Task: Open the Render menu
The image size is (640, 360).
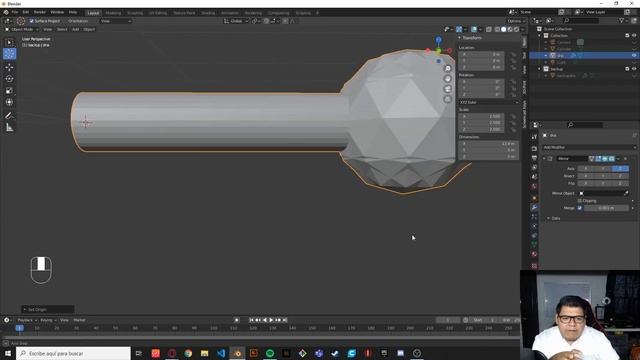Action: (x=40, y=12)
